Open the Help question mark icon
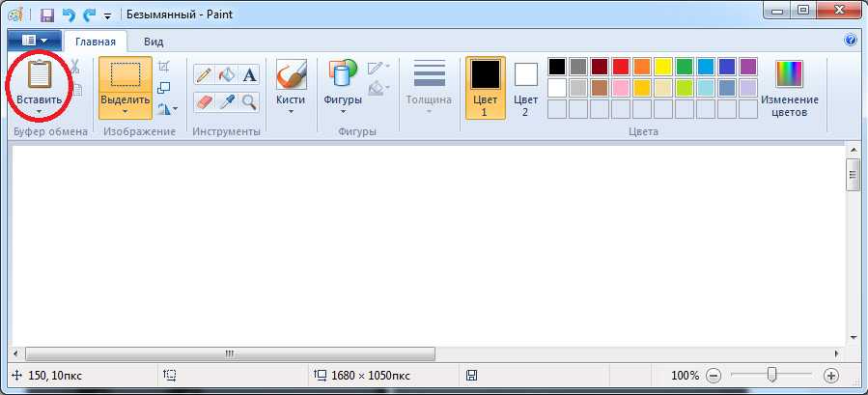 pos(851,41)
